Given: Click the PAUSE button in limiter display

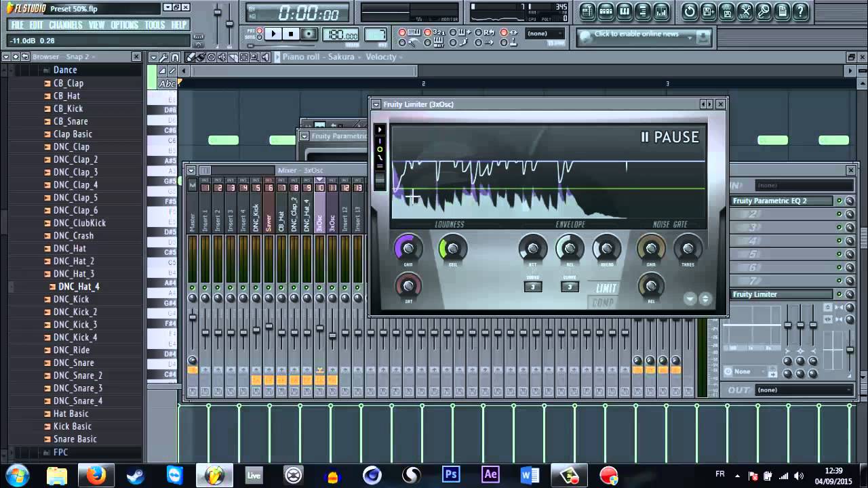Looking at the screenshot, I should tap(670, 137).
